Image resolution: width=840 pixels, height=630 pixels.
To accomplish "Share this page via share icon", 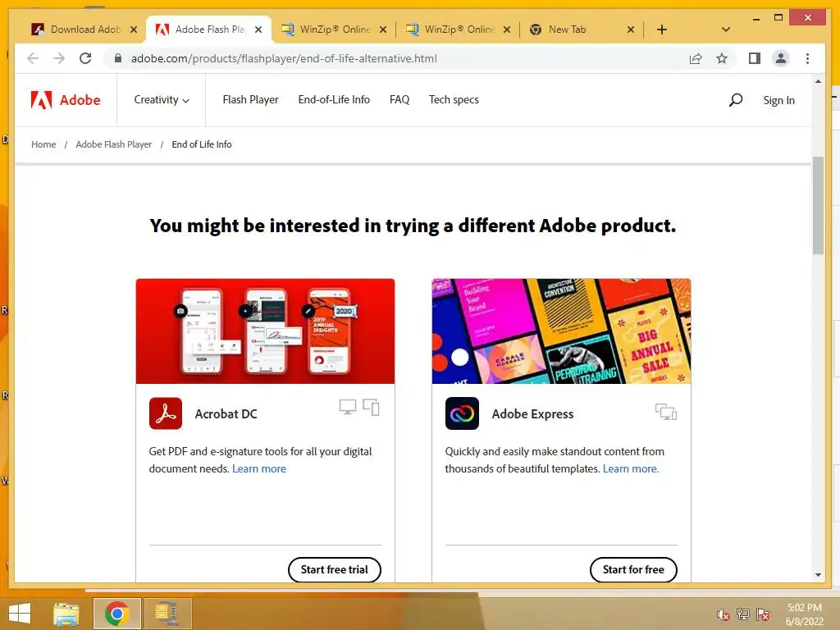I will pyautogui.click(x=696, y=58).
